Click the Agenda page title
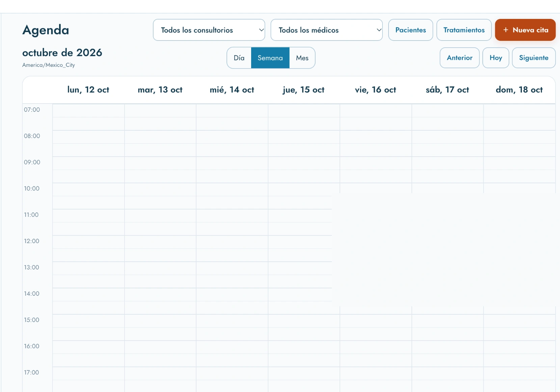This screenshot has width=560, height=392. [46, 30]
